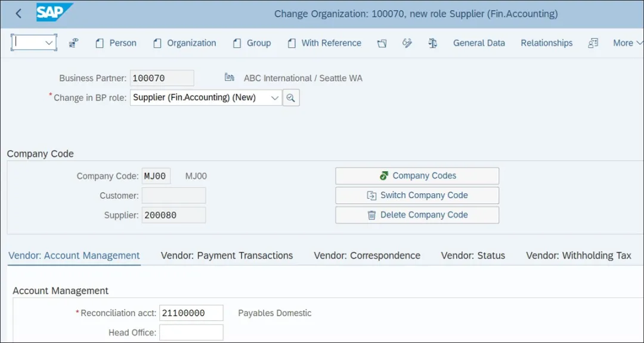
Task: Expand the Change in BP role dropdown
Action: pyautogui.click(x=275, y=98)
